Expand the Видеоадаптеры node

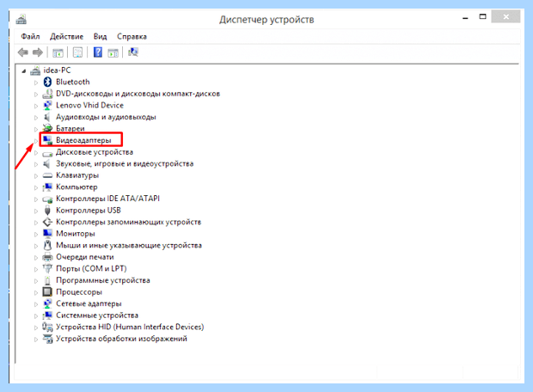coord(36,141)
